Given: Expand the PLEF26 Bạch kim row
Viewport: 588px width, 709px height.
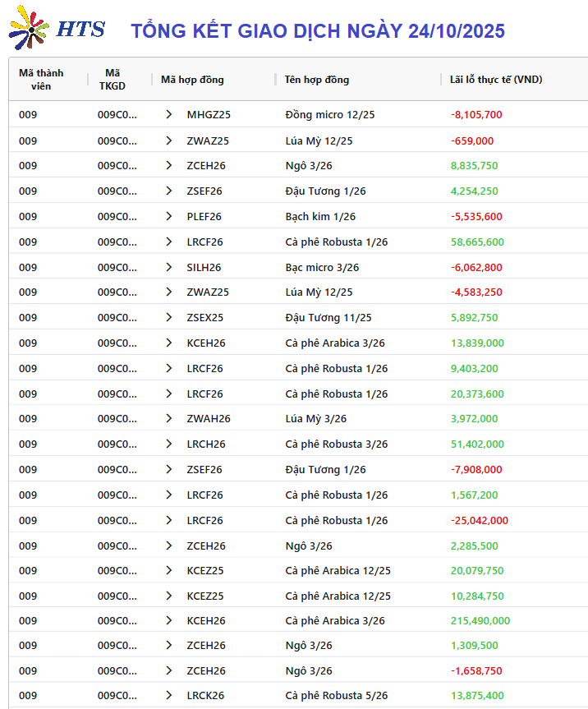Looking at the screenshot, I should pos(169,217).
